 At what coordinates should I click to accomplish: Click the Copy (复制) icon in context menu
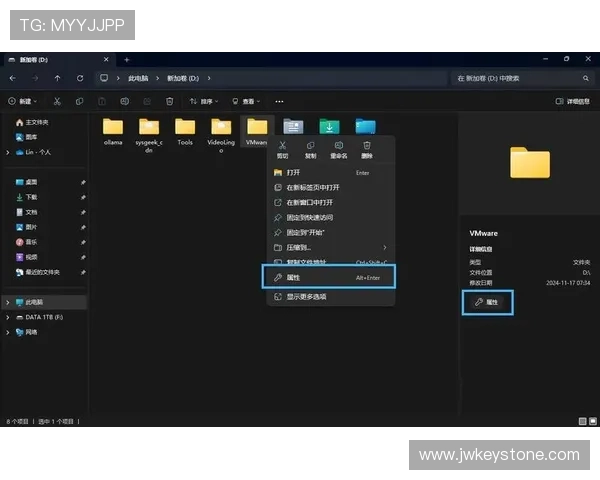click(310, 146)
